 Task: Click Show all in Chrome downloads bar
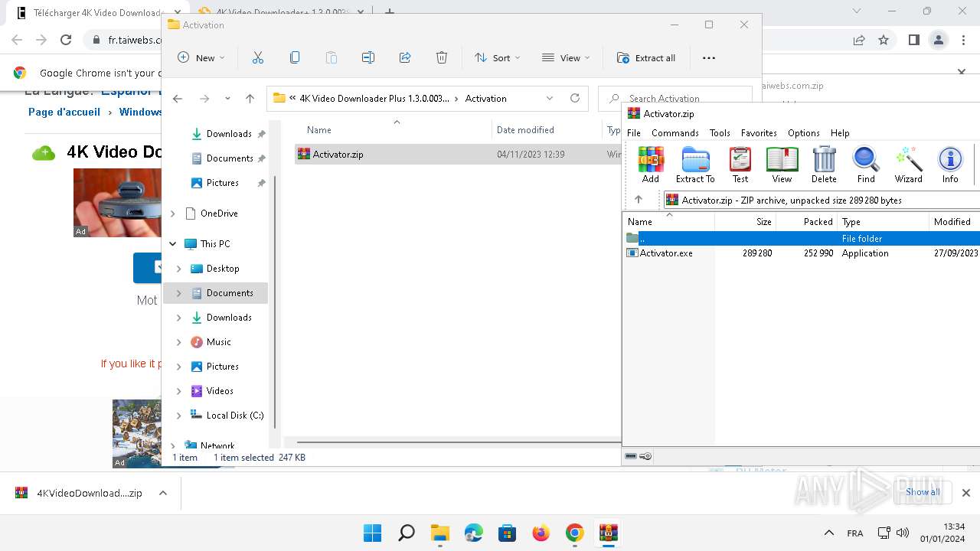(923, 492)
